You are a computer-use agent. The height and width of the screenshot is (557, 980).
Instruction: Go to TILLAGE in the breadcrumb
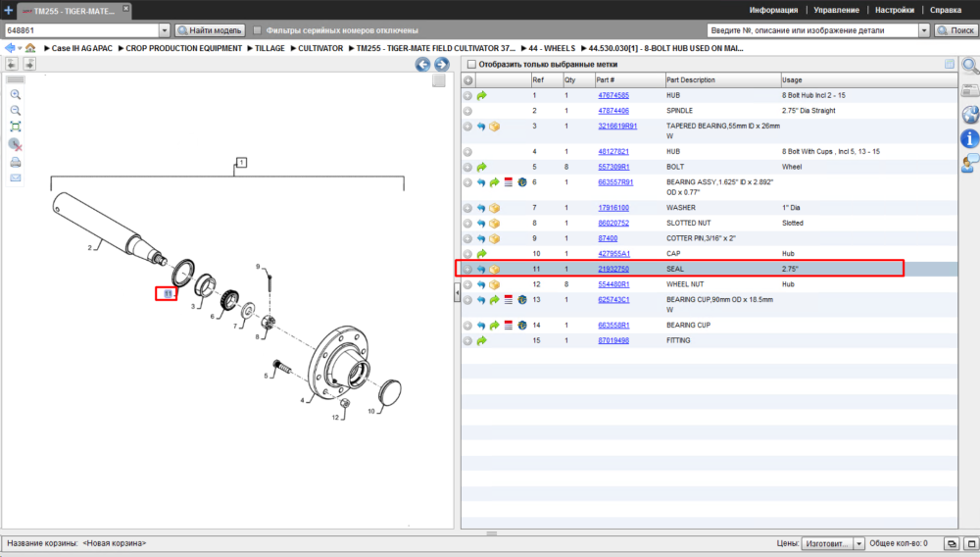point(269,48)
